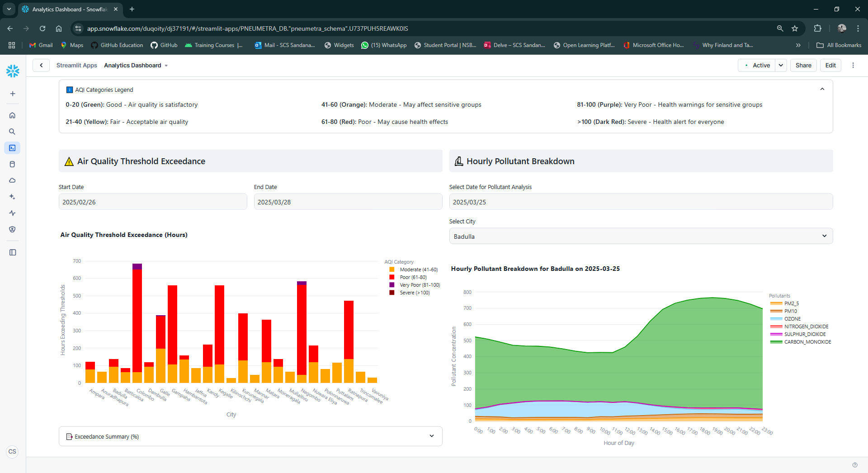Open Monitoring via the activity pulse icon

tap(12, 213)
